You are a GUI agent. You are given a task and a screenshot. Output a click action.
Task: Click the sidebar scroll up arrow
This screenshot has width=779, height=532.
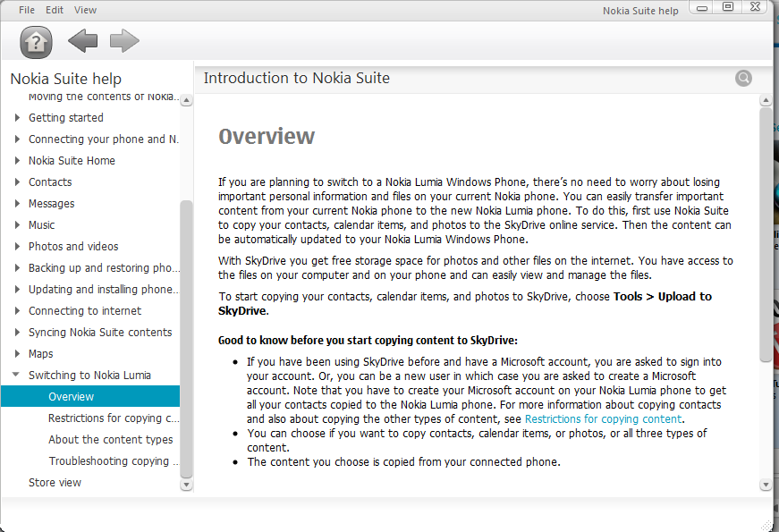coord(186,100)
